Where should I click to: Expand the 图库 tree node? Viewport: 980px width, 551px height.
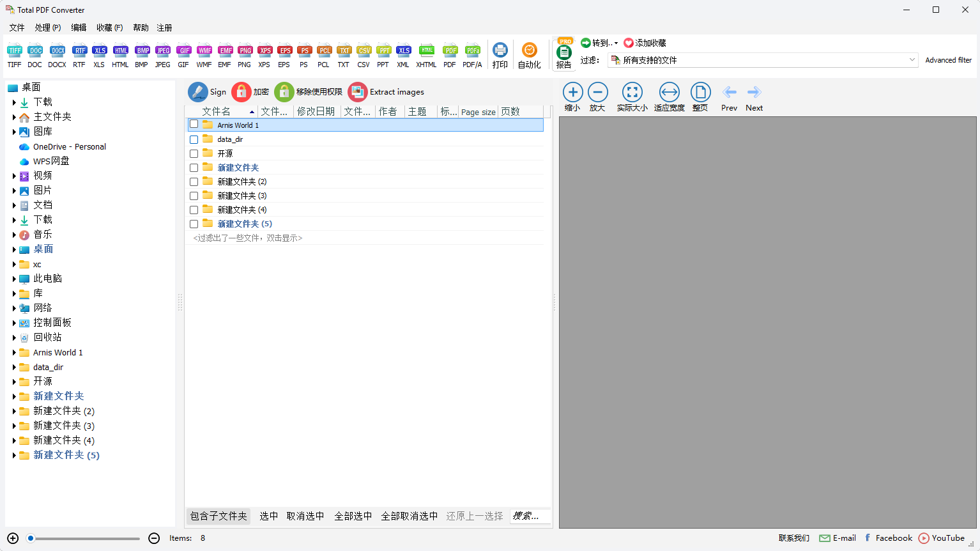[x=14, y=132]
